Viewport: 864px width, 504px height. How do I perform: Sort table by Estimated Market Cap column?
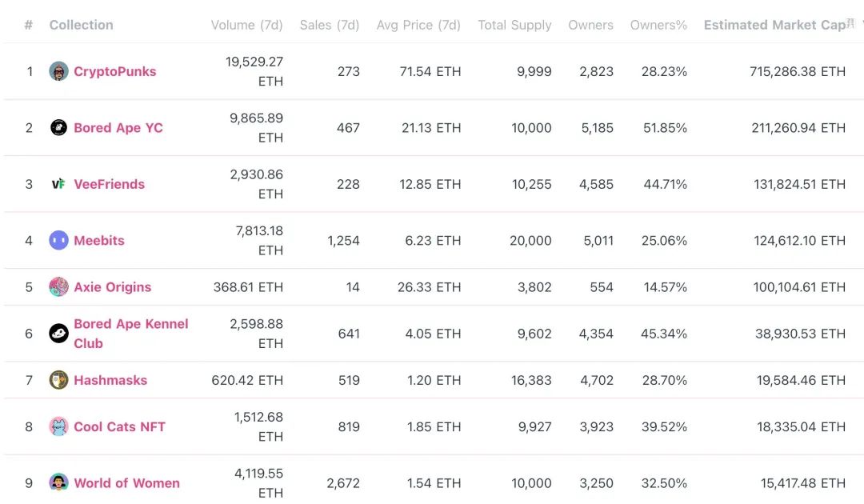pos(774,25)
